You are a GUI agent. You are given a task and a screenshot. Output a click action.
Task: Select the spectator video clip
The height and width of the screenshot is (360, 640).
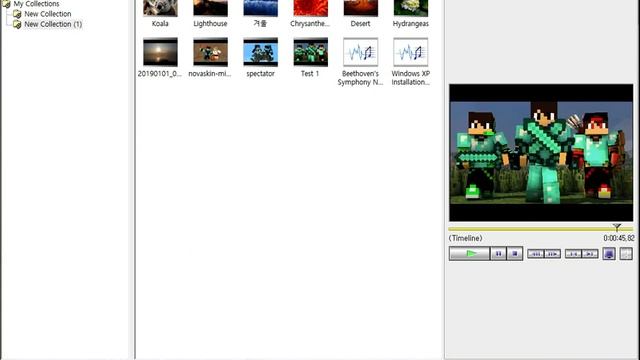coord(260,52)
